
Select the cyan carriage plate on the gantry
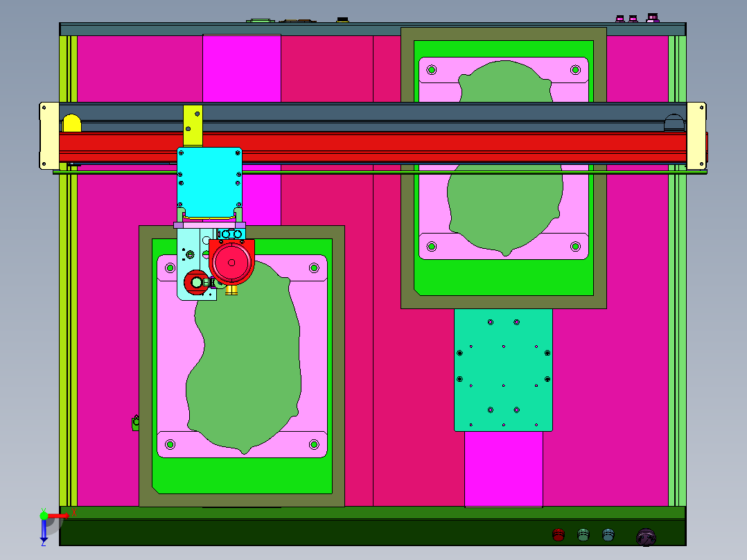coord(209,182)
